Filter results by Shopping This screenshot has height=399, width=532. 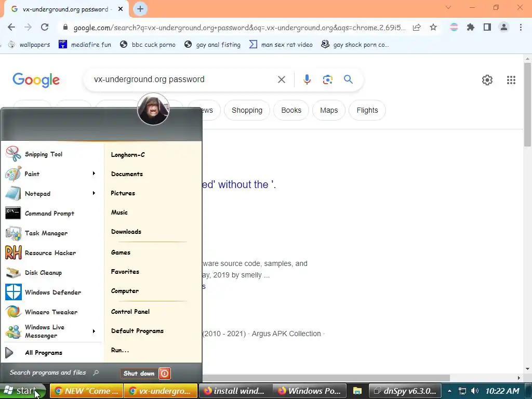pos(247,110)
